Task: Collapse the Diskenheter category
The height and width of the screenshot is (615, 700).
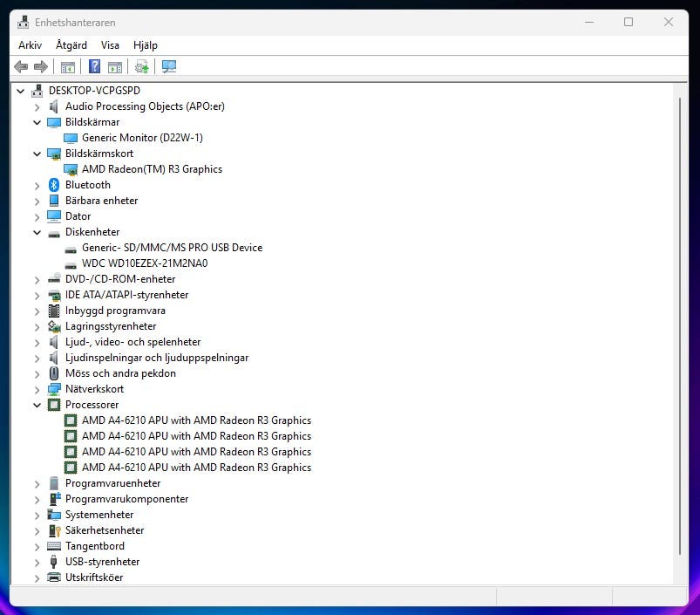Action: click(x=37, y=232)
